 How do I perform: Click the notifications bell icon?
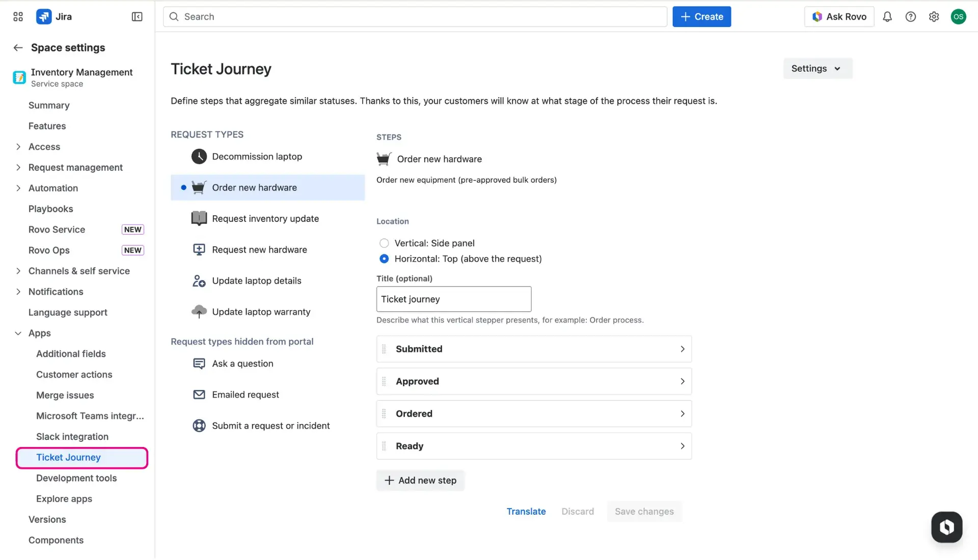(x=887, y=16)
